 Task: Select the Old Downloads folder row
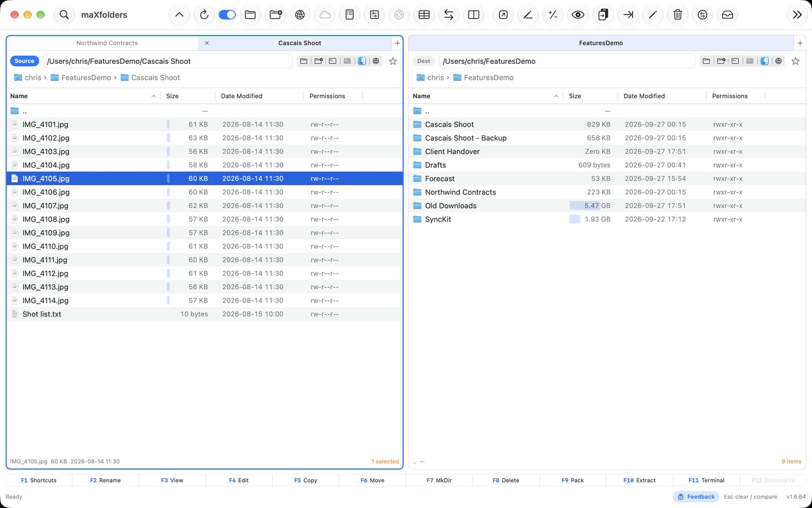click(607, 206)
